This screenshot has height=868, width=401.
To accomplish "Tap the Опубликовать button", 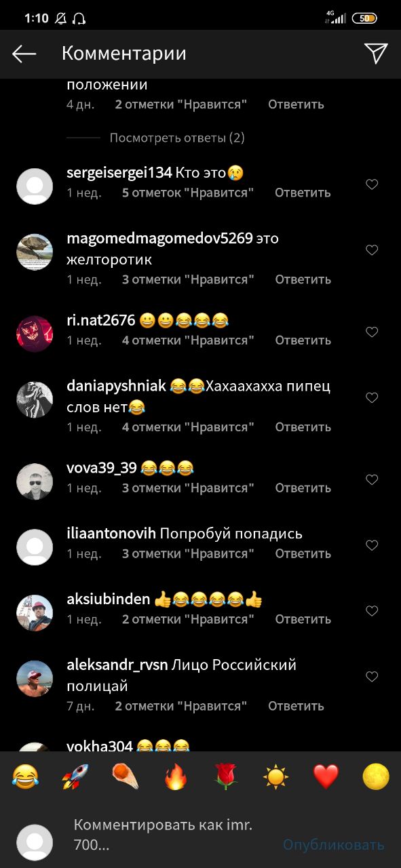I will [333, 844].
